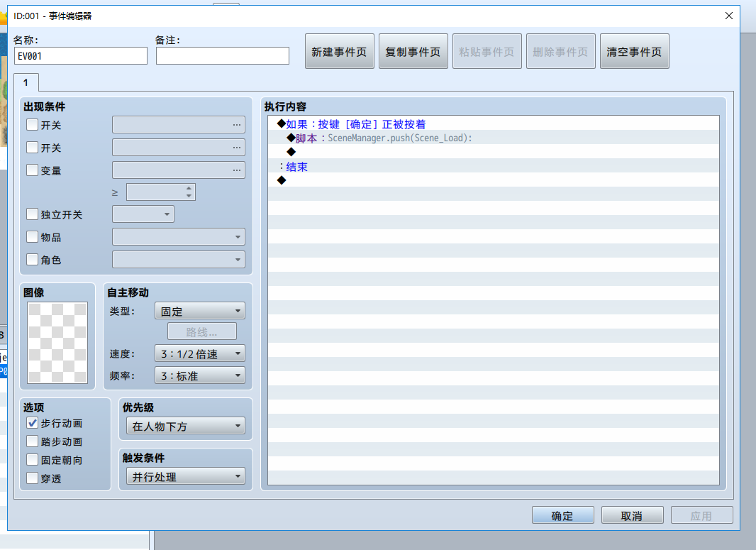Image resolution: width=756 pixels, height=550 pixels.
Task: Select the :结束 command line
Action: [x=493, y=167]
